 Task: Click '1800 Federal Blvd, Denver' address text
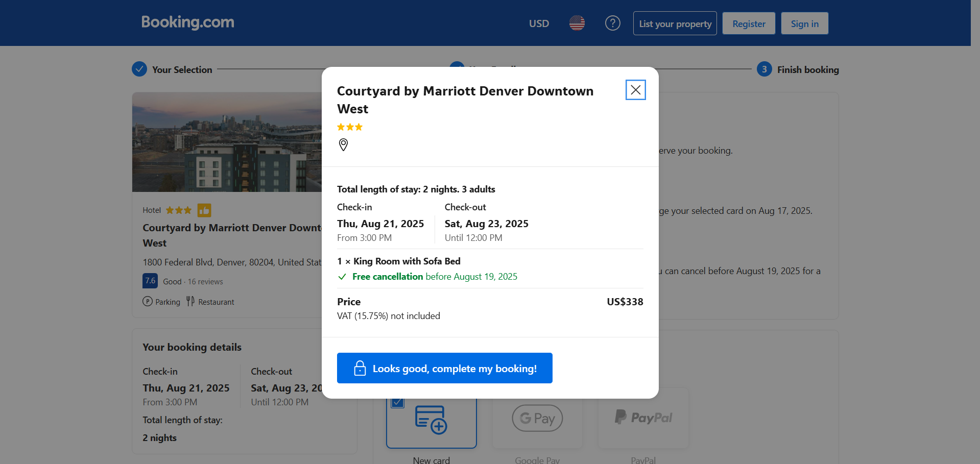tap(232, 262)
